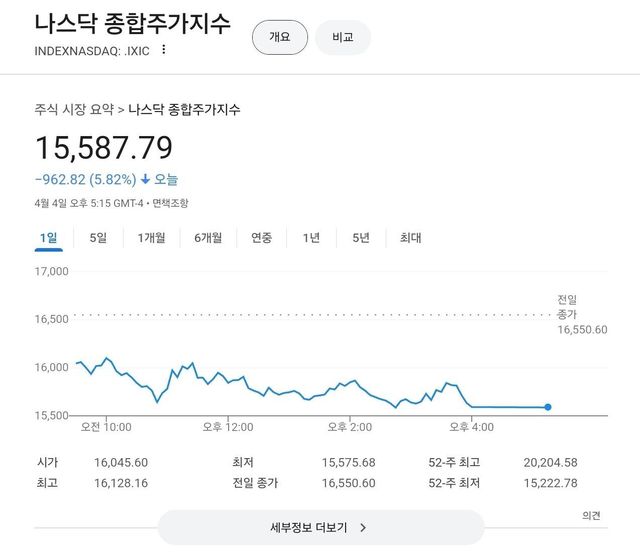
Task: Click chevron on 세부정보 더보기 button
Action: (x=363, y=527)
